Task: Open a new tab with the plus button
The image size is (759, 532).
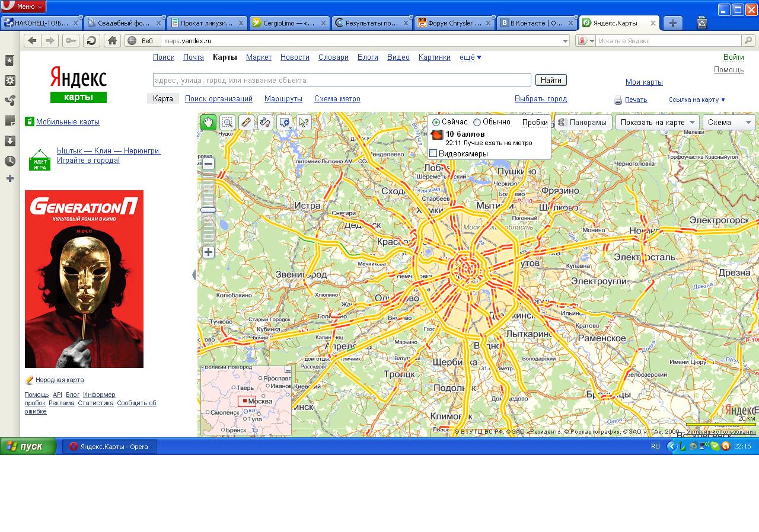Action: tap(672, 23)
